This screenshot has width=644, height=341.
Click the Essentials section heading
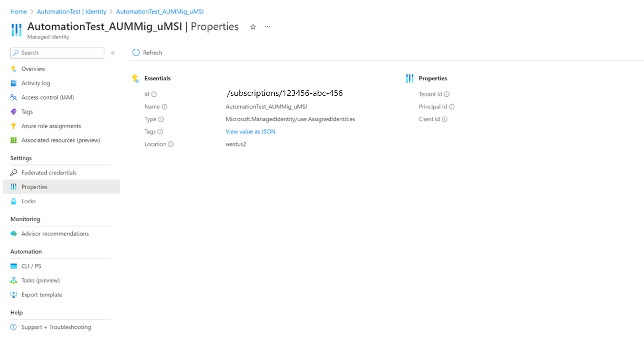coord(157,79)
